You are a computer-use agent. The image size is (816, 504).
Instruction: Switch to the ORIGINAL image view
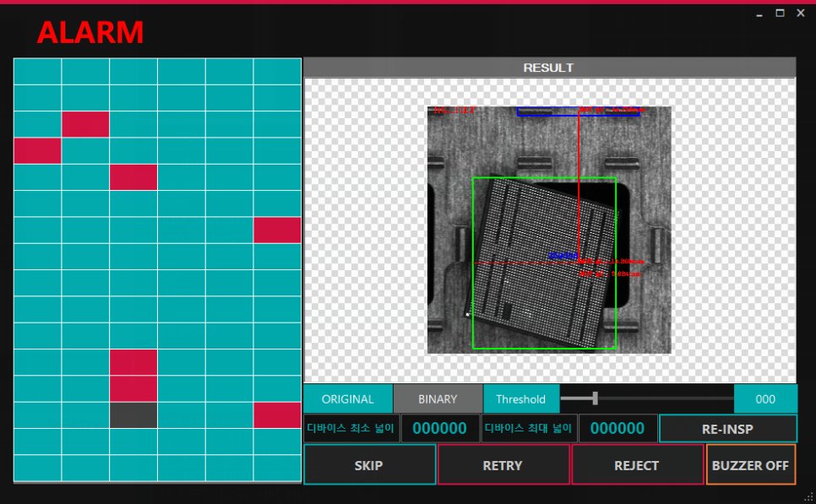pos(348,399)
